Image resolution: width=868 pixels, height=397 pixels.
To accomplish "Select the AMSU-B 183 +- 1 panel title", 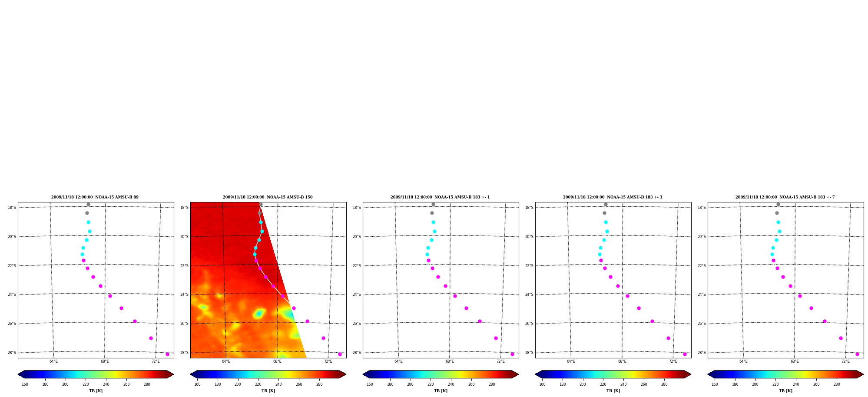I will point(471,197).
